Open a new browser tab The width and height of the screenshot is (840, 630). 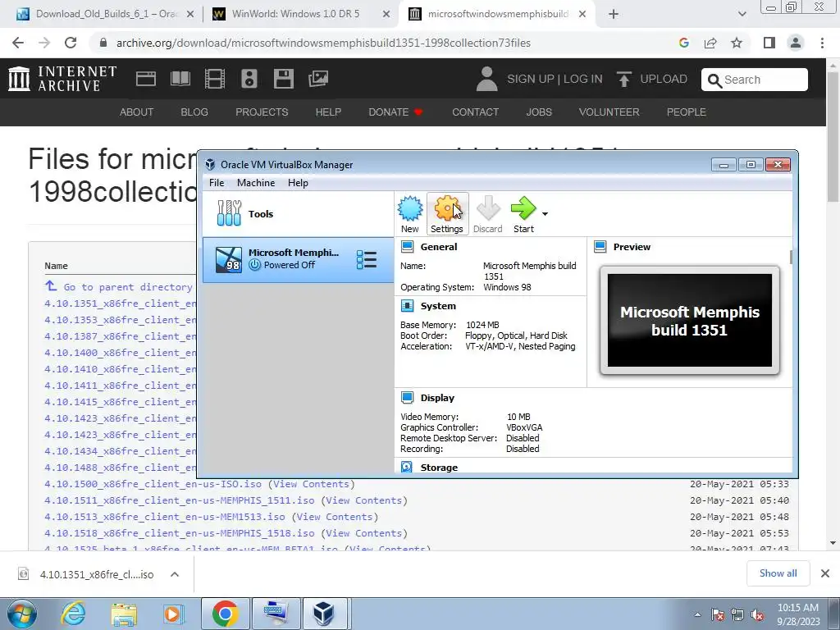pos(614,15)
